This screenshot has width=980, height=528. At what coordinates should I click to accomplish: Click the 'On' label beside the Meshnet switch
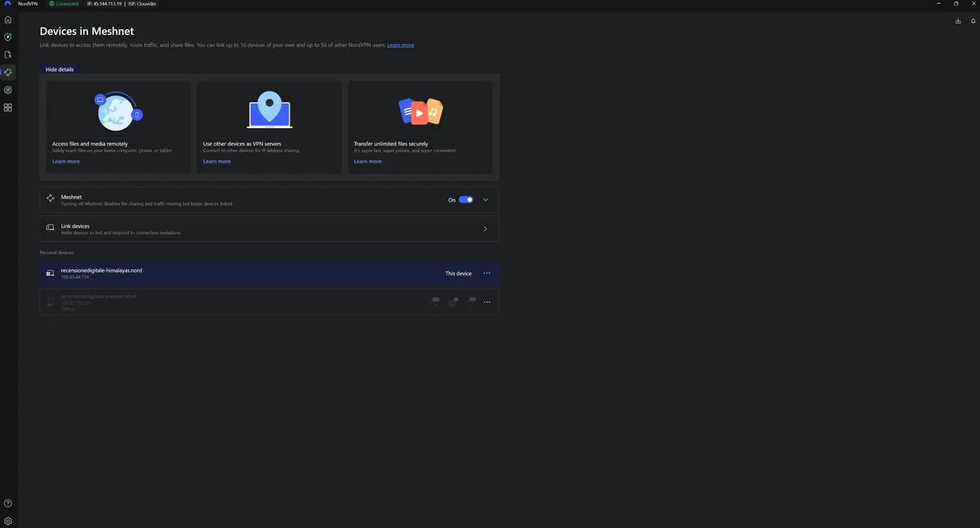click(x=452, y=200)
